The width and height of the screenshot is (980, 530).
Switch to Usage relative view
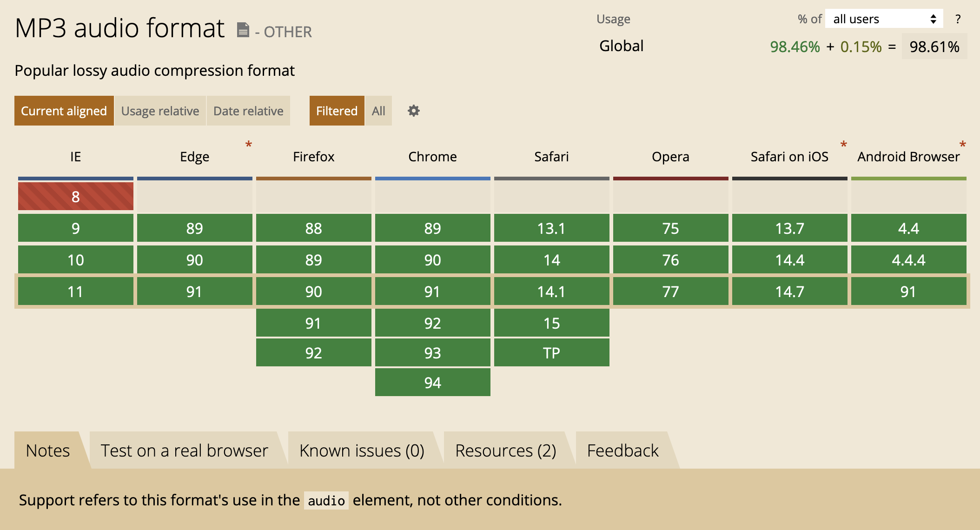[x=160, y=111]
